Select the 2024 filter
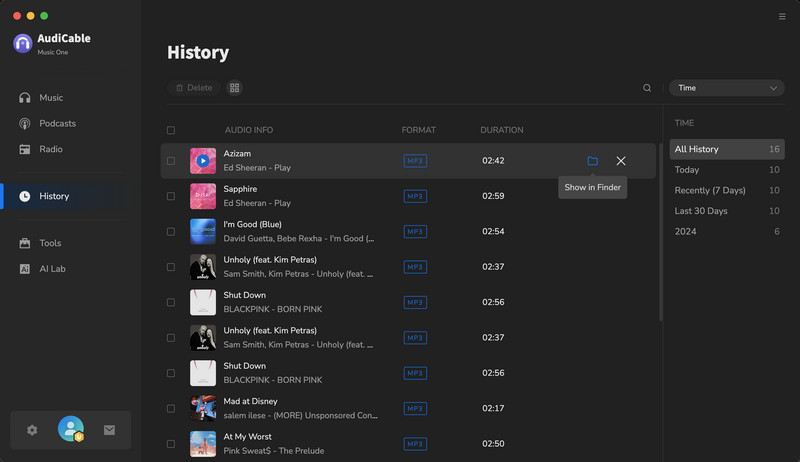Viewport: 800px width, 462px height. (727, 232)
